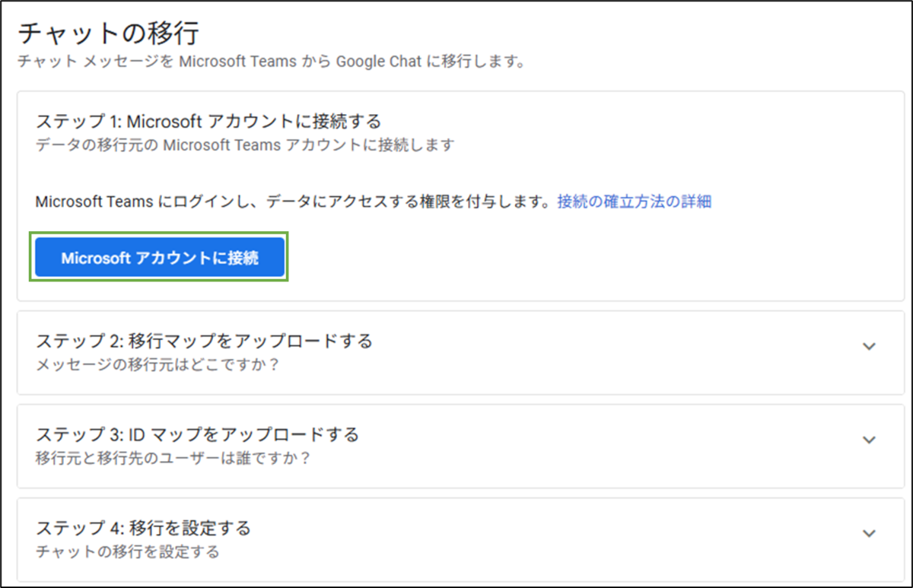
Task: Expand step 3 chevron for ID マップをアップロードする
Action: pos(869,440)
